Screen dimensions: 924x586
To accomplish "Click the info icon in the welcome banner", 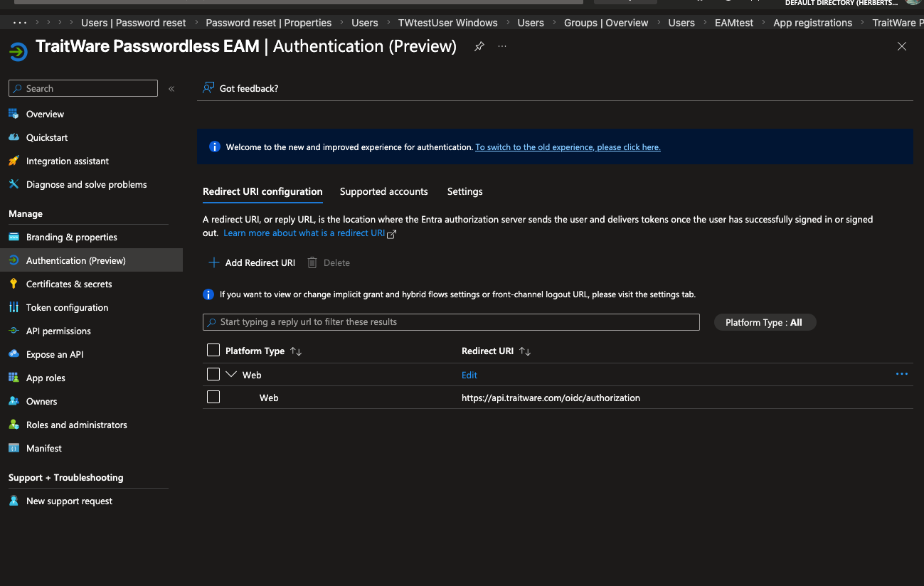I will [x=214, y=146].
